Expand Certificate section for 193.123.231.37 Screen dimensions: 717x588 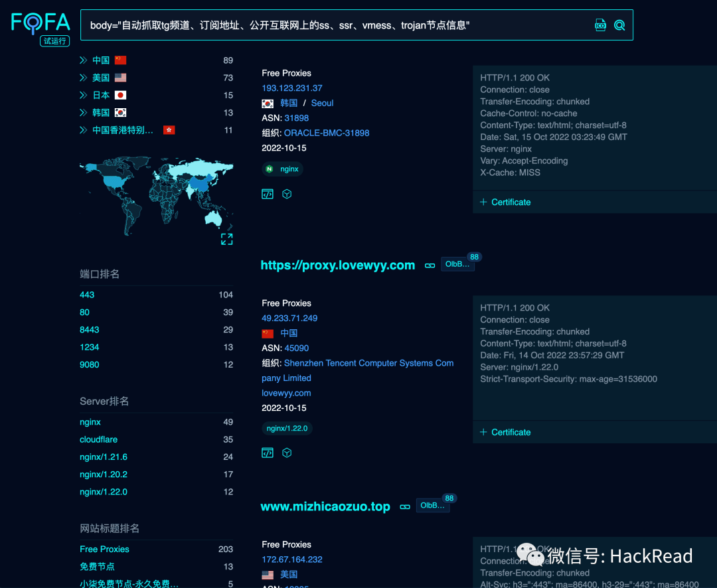tap(505, 202)
